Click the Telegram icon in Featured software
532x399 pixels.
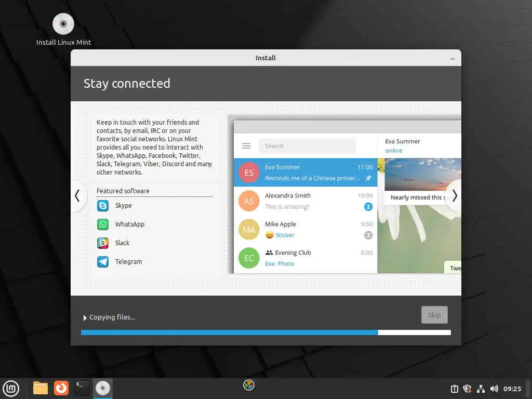(x=103, y=262)
